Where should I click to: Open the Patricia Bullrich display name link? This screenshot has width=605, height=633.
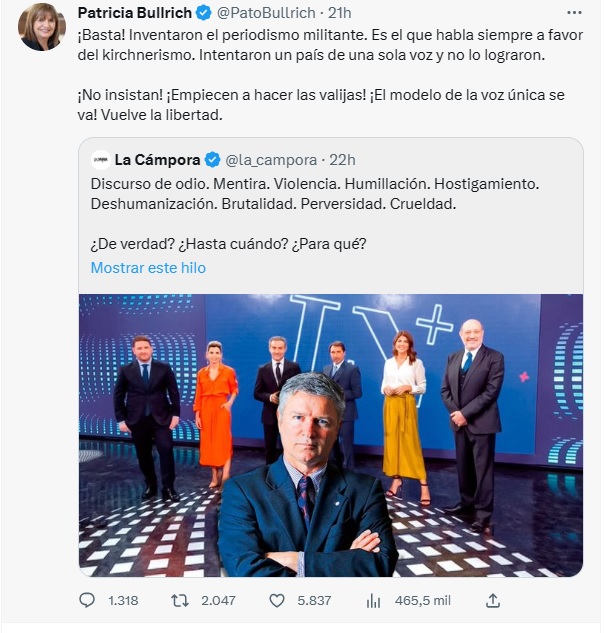click(x=134, y=13)
